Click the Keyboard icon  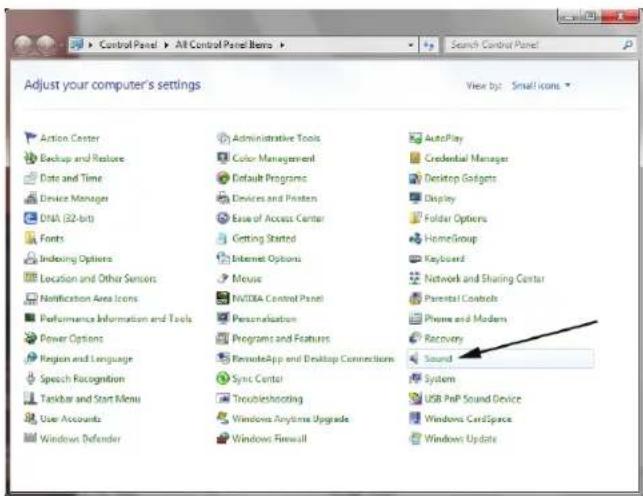pos(415,258)
